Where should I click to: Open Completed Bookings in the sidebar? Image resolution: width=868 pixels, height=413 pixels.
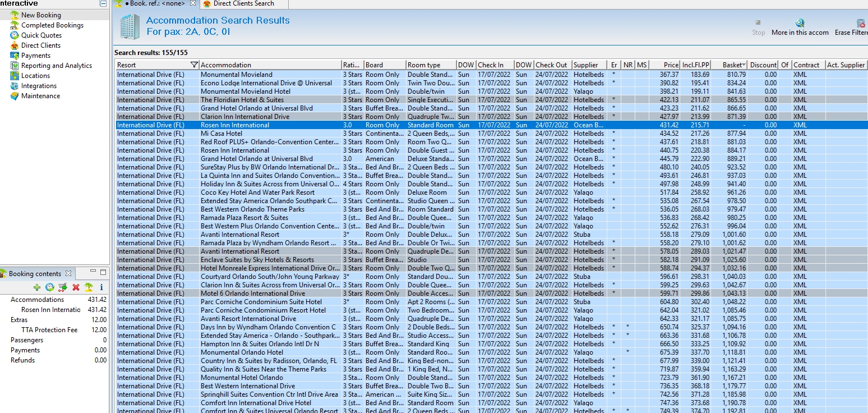[x=52, y=25]
